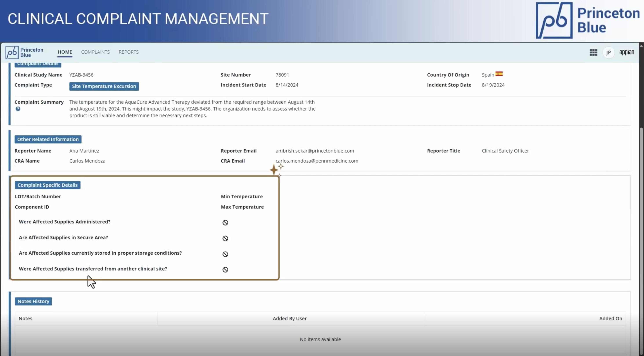Click the Princeton Blue navbar logo

tap(25, 52)
